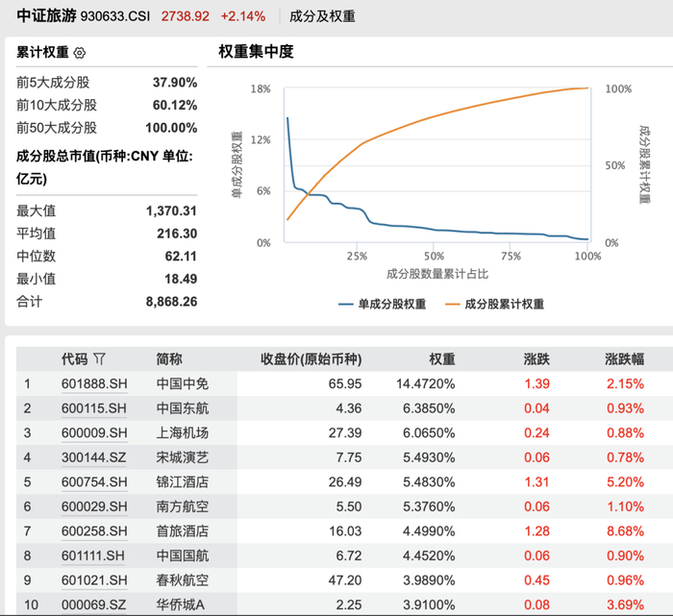This screenshot has width=673, height=616.
Task: Open stock code 600258.SH
Action: (94, 531)
